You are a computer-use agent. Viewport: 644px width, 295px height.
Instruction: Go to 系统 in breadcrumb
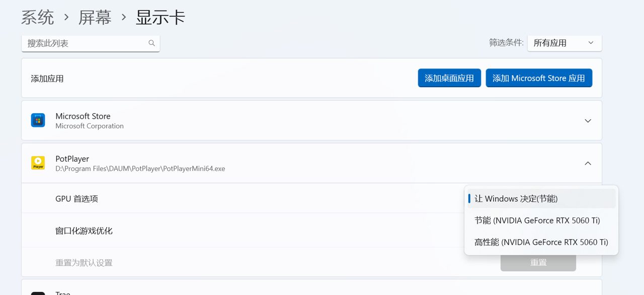point(37,18)
